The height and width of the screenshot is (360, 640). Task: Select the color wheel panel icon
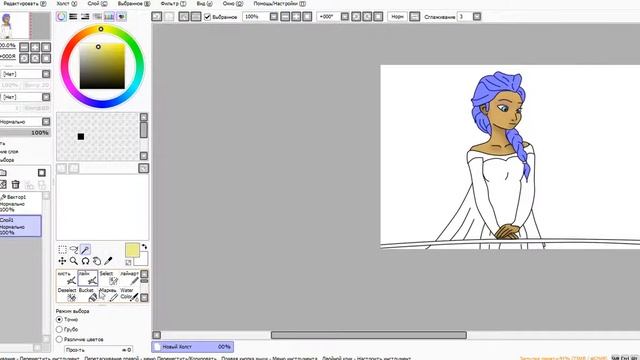61,17
